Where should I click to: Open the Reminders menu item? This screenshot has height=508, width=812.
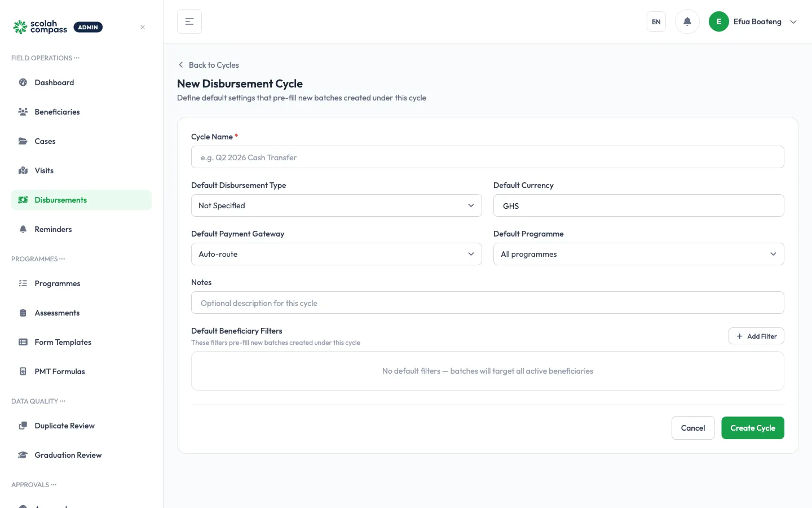(x=81, y=229)
